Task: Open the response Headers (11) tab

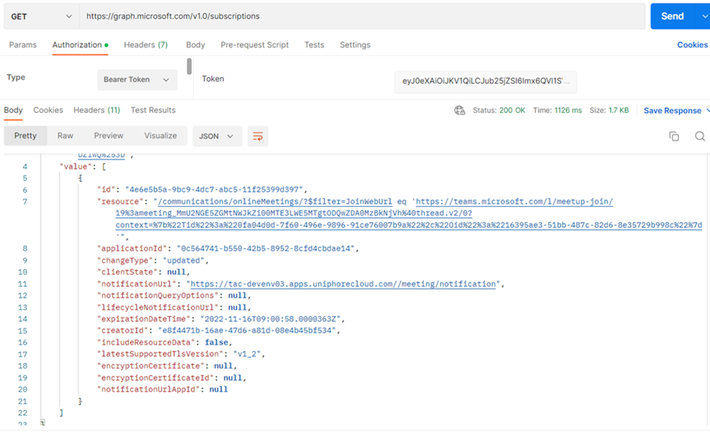Action: [x=97, y=110]
